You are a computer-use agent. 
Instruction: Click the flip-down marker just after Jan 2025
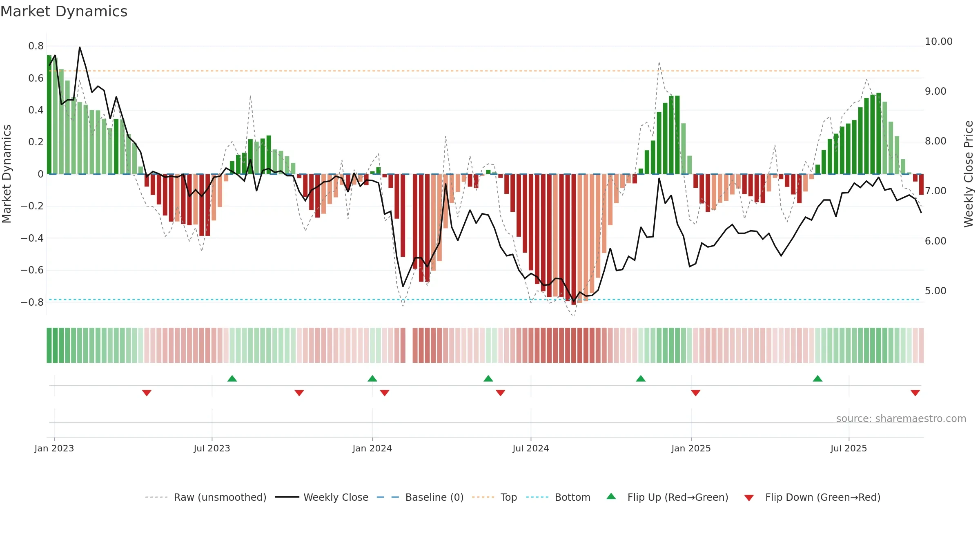696,393
